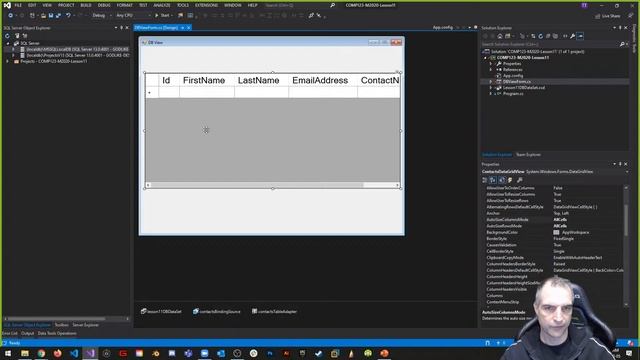Open the FORMAT menu
The width and height of the screenshot is (640, 360).
point(124,5)
